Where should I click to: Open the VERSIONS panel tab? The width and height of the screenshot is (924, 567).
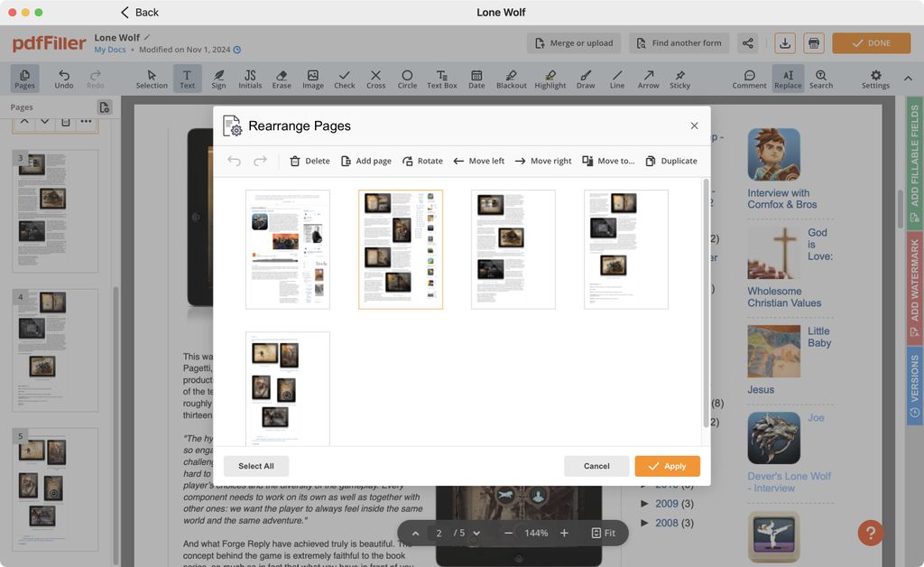coord(914,368)
